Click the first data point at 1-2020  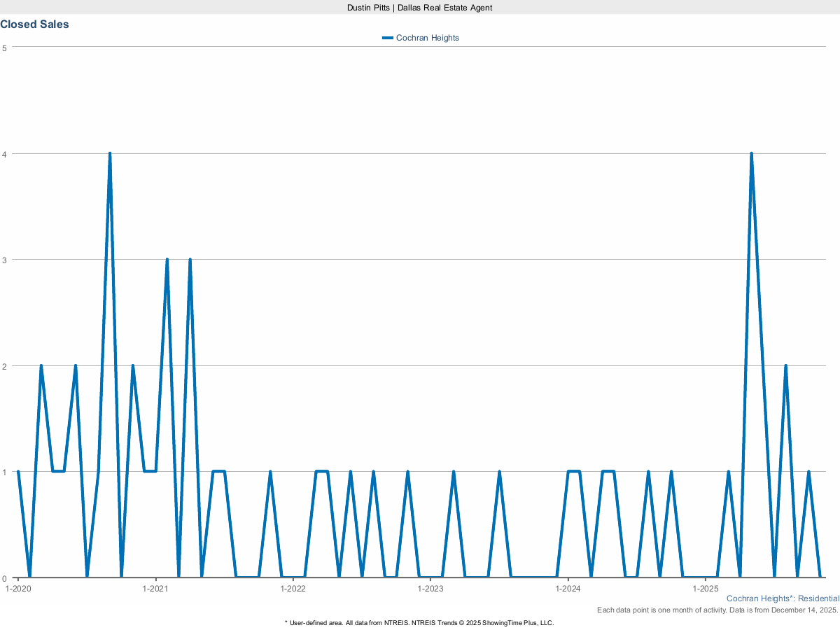click(18, 472)
